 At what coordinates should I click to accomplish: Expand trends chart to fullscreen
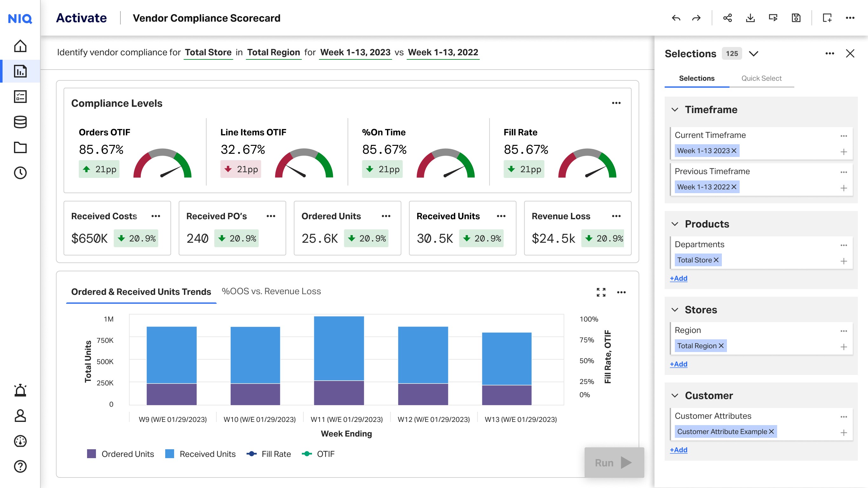point(601,292)
